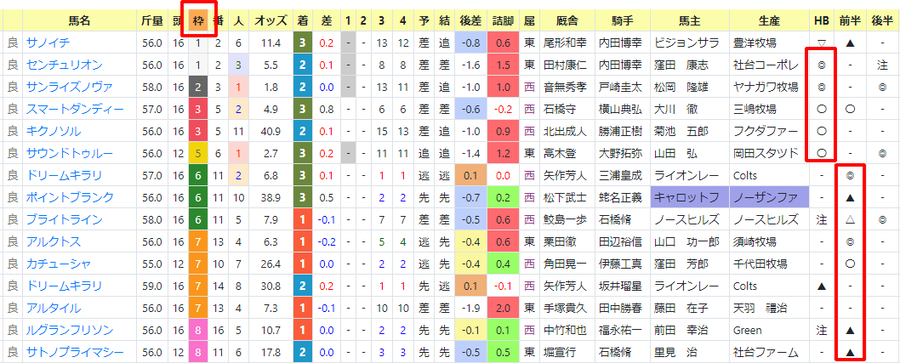Select jockey cell 横山典弘
The width and height of the screenshot is (900, 363).
tap(622, 109)
